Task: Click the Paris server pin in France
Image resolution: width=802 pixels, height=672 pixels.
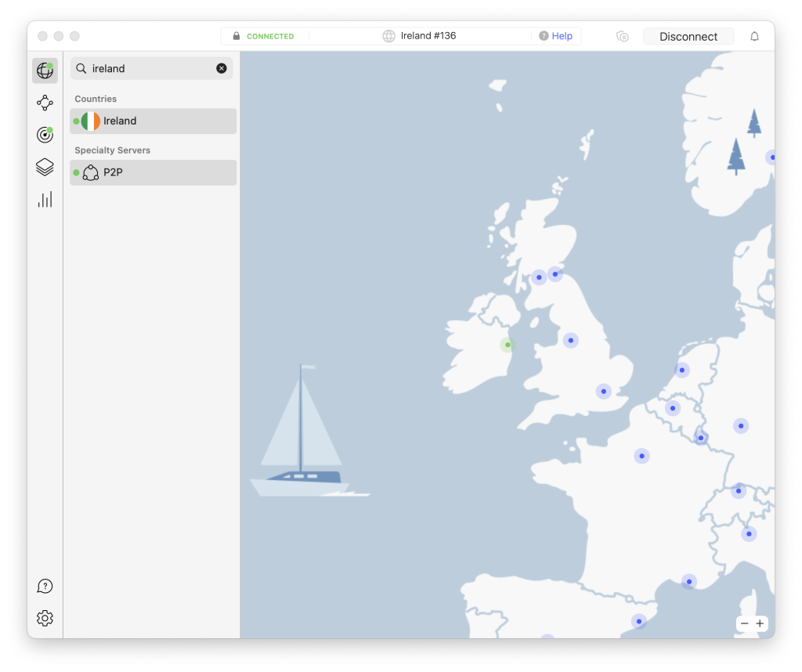Action: click(x=641, y=456)
